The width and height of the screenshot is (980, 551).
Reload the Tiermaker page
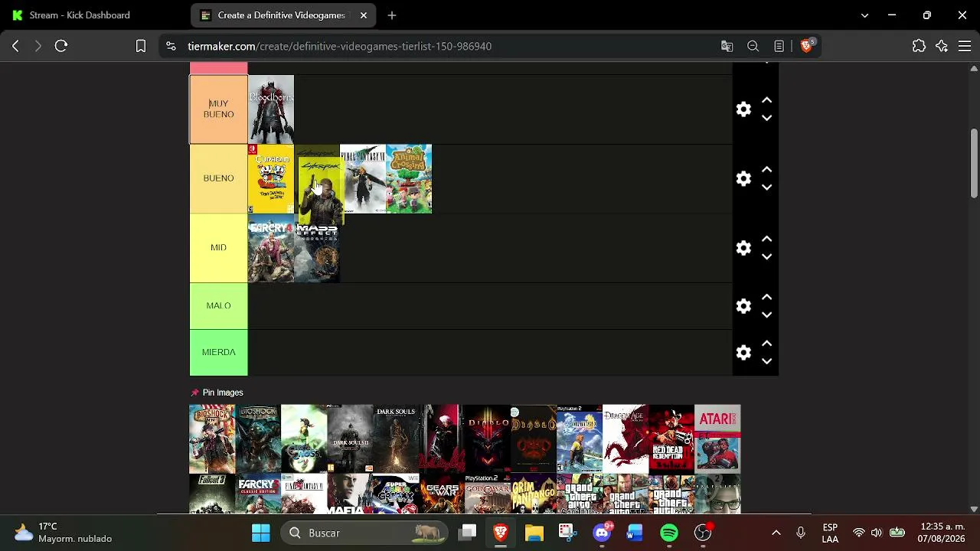61,46
